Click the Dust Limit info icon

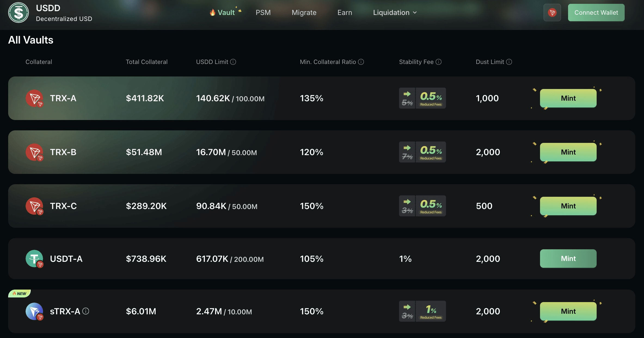click(509, 62)
